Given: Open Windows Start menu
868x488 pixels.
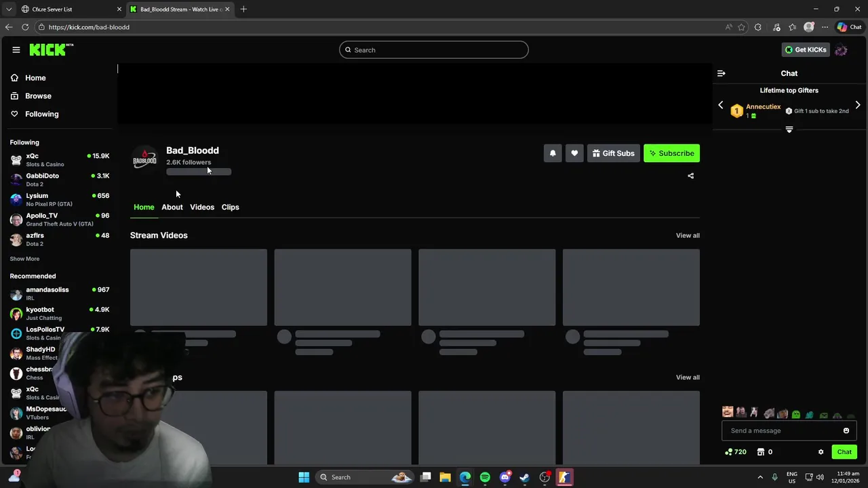Looking at the screenshot, I should (304, 477).
